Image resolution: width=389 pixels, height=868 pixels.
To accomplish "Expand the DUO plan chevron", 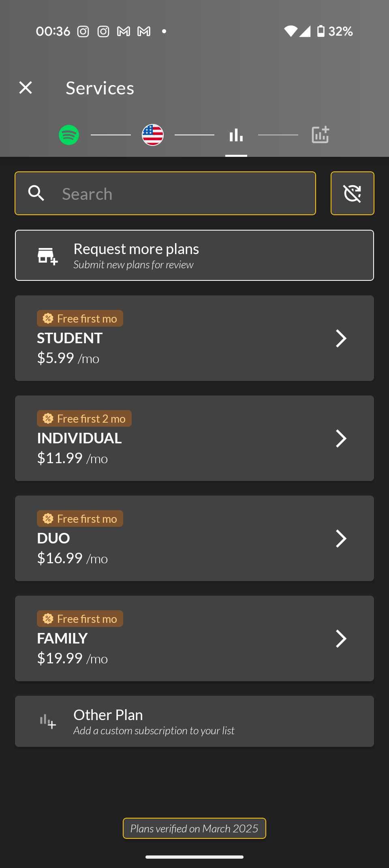I will [341, 539].
